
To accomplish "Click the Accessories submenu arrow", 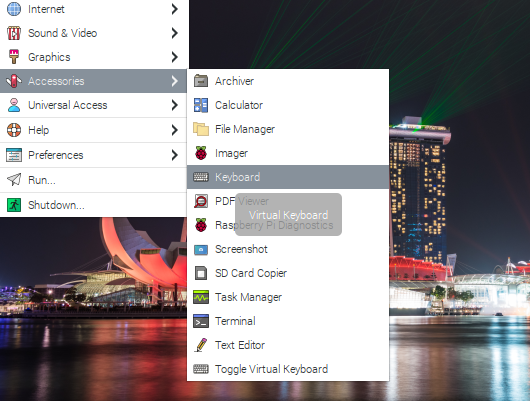I will 174,81.
